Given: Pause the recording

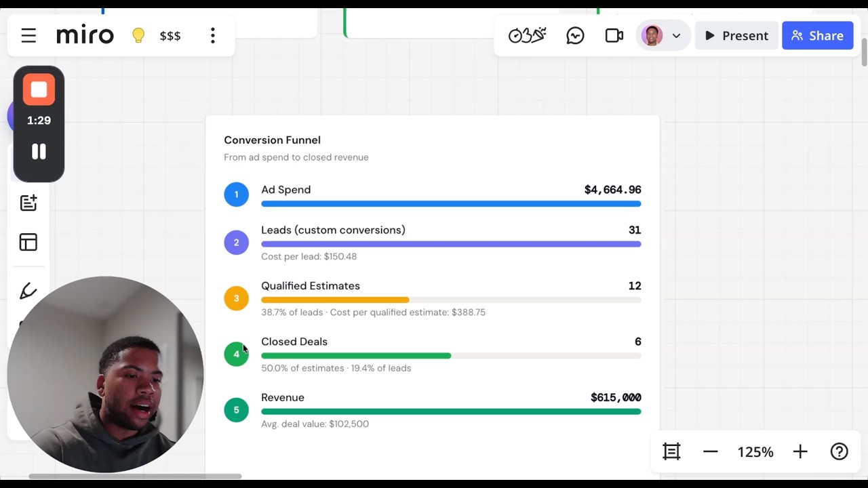Looking at the screenshot, I should [39, 152].
